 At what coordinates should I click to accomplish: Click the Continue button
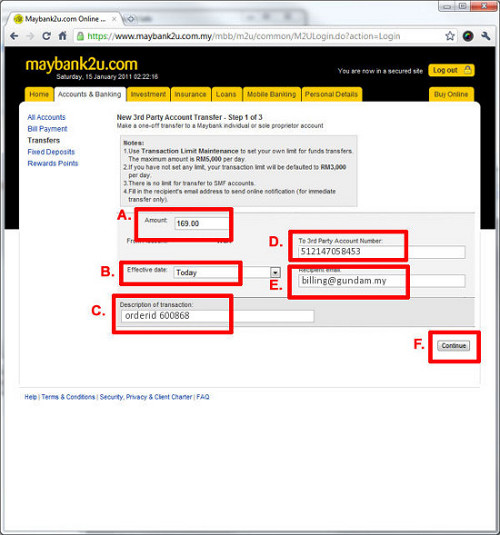tap(454, 346)
